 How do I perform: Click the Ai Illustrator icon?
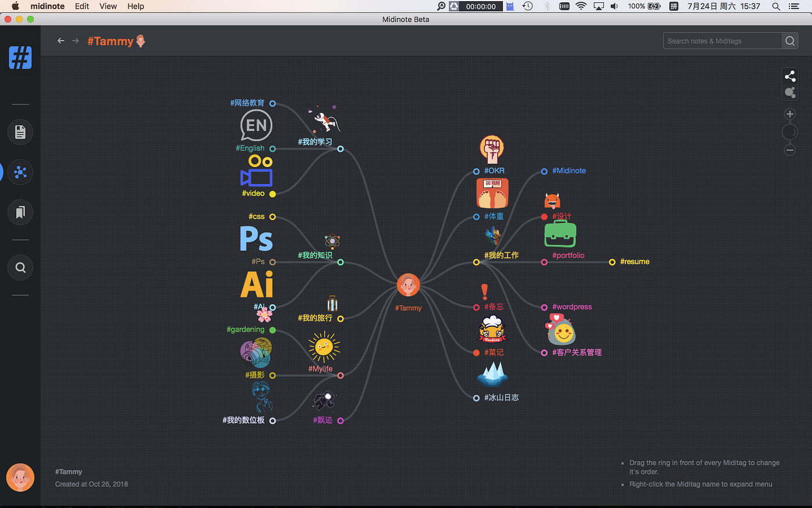[257, 284]
